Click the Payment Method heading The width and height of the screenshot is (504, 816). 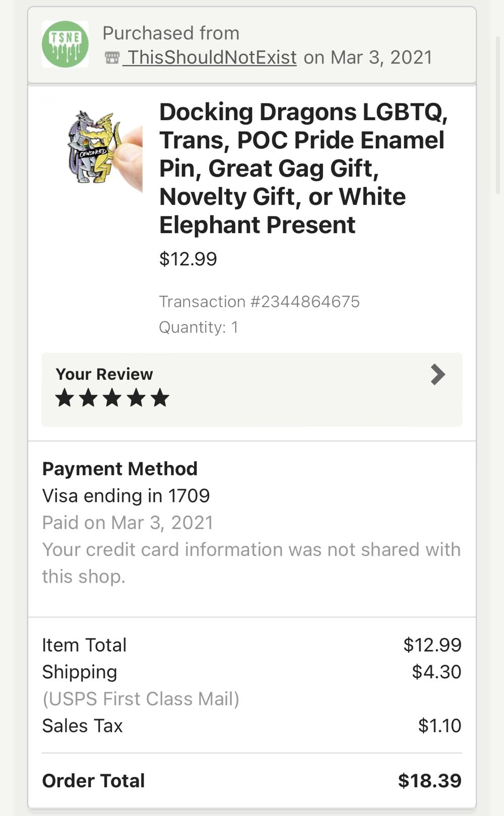[119, 469]
